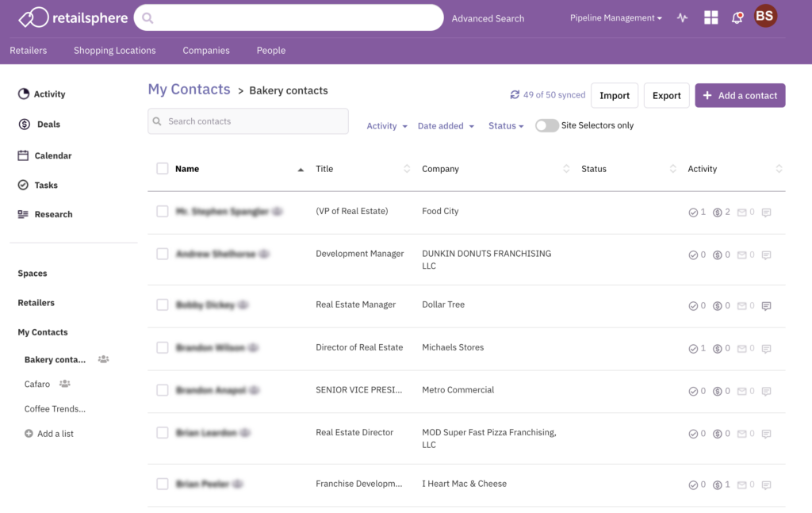Click the Deals dollar icon in sidebar
This screenshot has height=513, width=812.
25,124
